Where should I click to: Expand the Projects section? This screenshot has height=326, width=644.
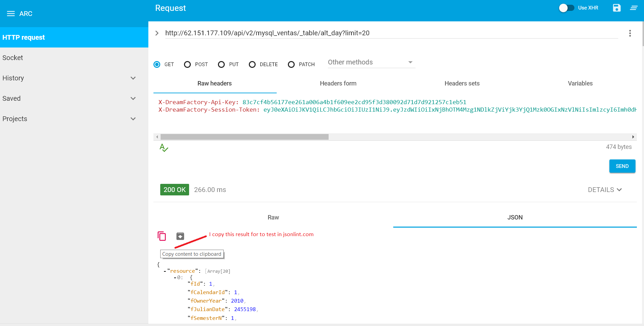133,119
